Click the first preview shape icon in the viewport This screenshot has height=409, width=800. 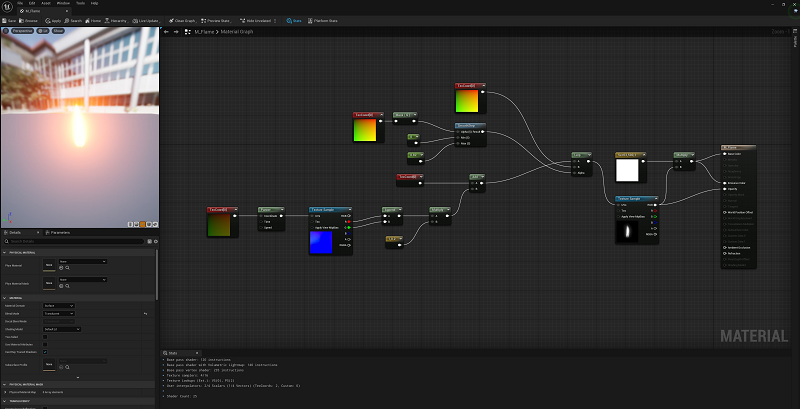(x=131, y=224)
